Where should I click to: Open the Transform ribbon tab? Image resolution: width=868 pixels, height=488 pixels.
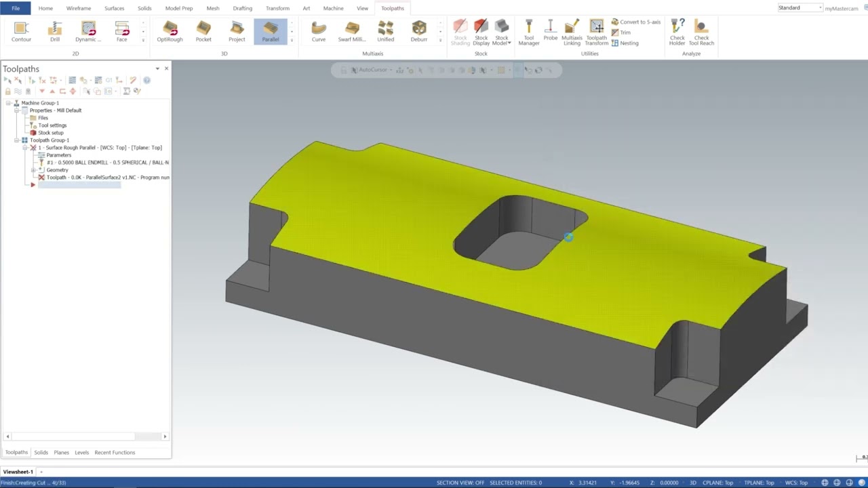(277, 8)
